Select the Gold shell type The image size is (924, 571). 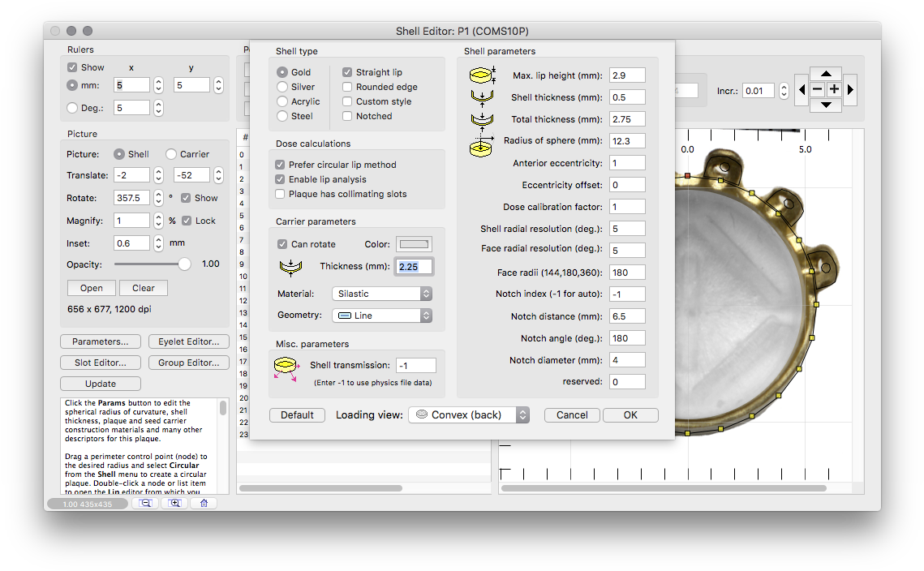tap(282, 72)
